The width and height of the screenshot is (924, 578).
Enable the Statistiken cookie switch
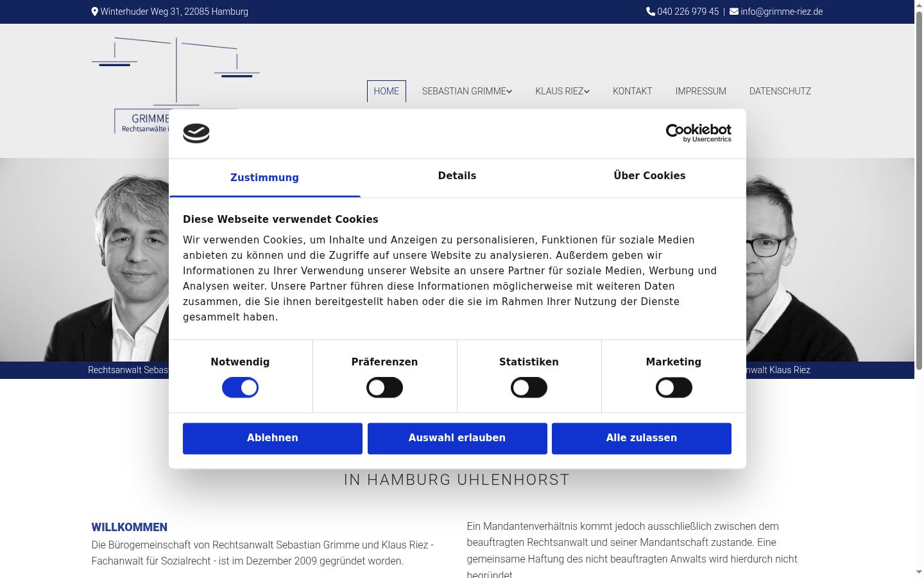(529, 388)
